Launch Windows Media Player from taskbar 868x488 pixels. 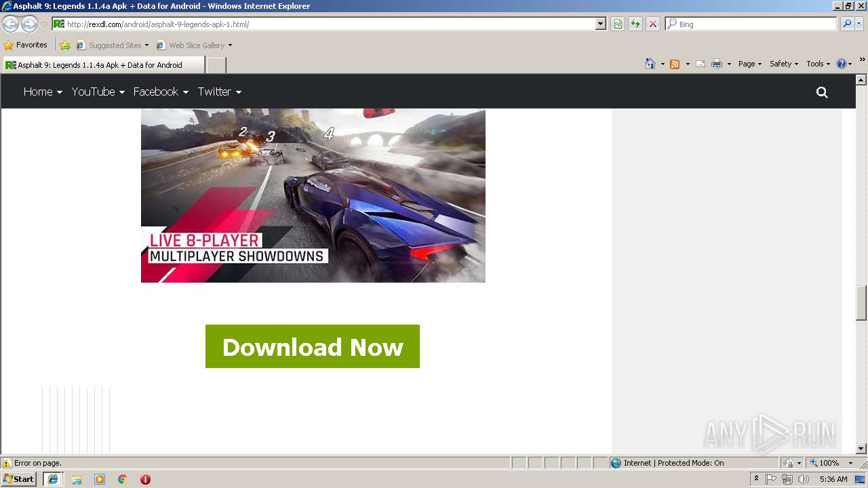100,479
